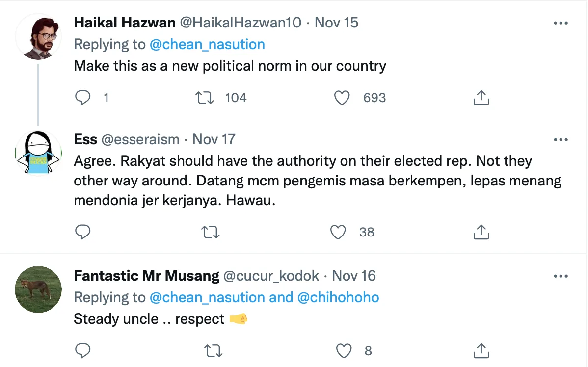Like the tweet by Ess
Viewport: 588px width, 367px height.
point(338,232)
